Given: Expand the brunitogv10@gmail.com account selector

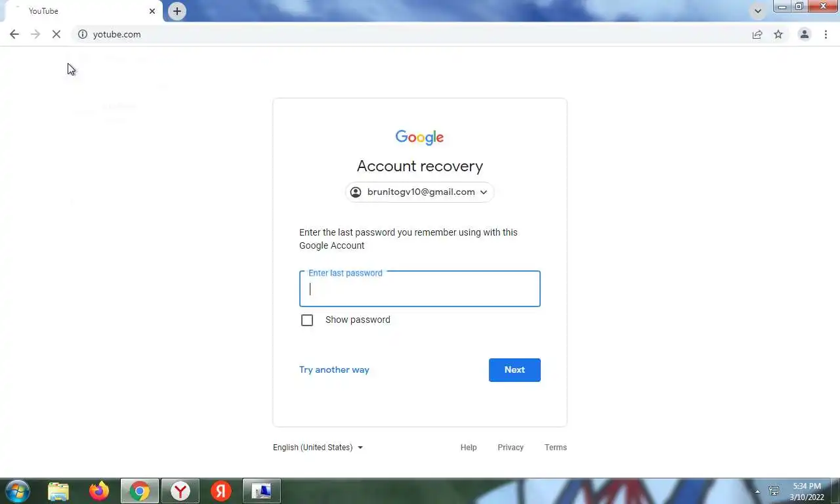Looking at the screenshot, I should (x=420, y=192).
